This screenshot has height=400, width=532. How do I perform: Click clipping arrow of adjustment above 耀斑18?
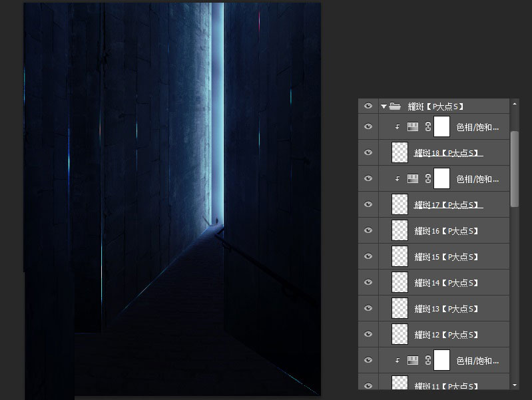[x=398, y=127]
